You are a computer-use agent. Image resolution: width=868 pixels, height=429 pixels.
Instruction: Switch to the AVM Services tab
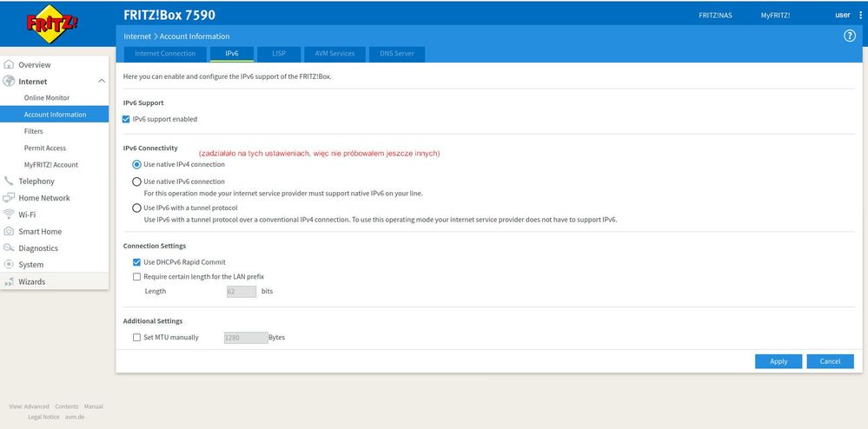click(x=335, y=54)
